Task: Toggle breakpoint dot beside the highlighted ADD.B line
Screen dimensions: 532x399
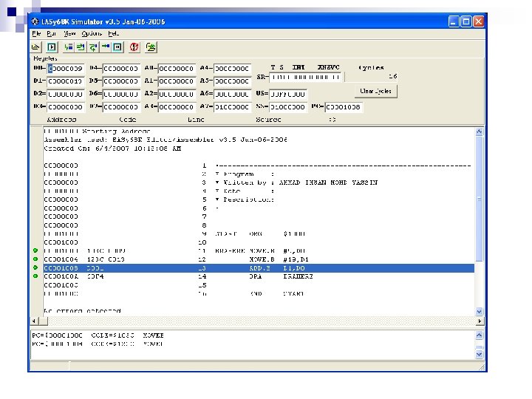Action: [x=35, y=268]
